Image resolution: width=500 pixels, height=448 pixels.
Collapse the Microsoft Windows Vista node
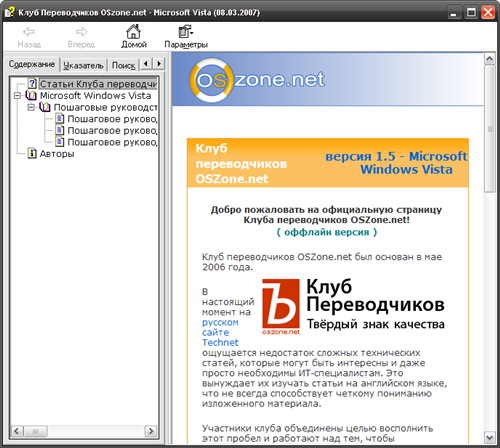pyautogui.click(x=17, y=96)
